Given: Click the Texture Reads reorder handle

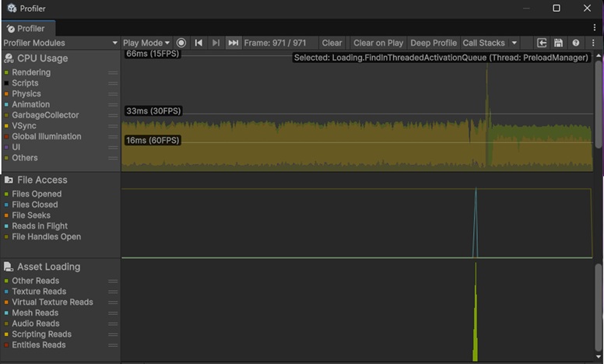Looking at the screenshot, I should (x=113, y=292).
